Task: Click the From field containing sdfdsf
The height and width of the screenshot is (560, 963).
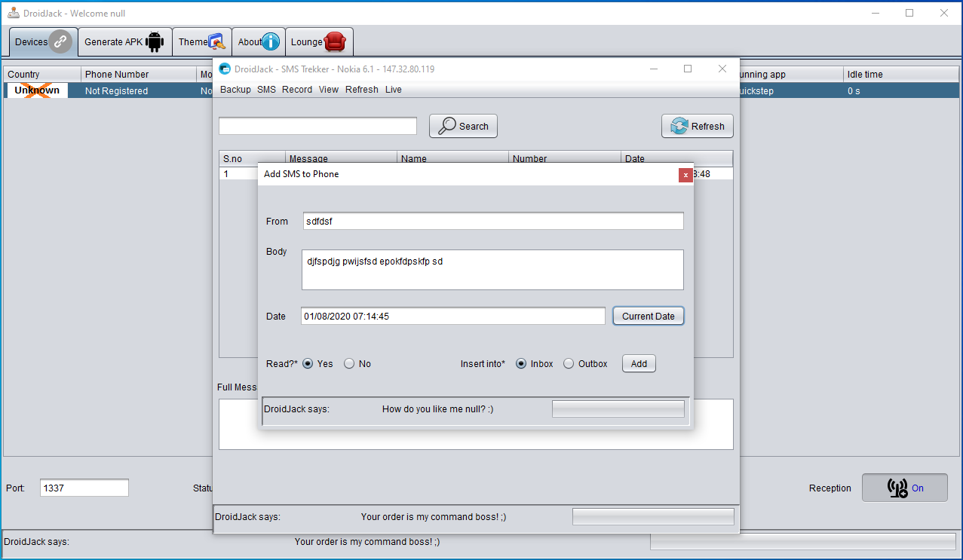Action: tap(493, 221)
